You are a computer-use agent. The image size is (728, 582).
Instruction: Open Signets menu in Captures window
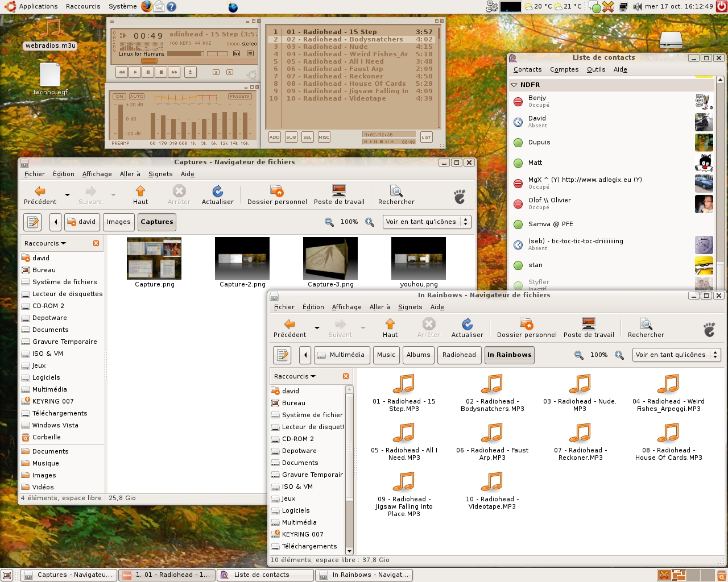coord(160,174)
